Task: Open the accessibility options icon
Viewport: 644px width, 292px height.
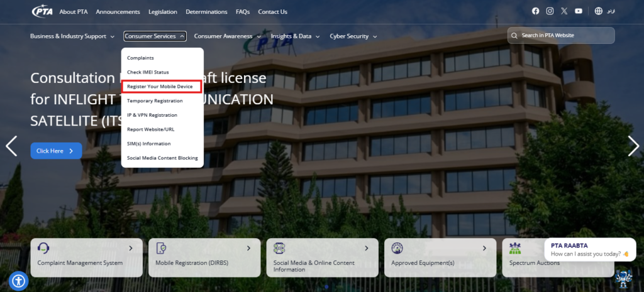Action: pyautogui.click(x=18, y=281)
